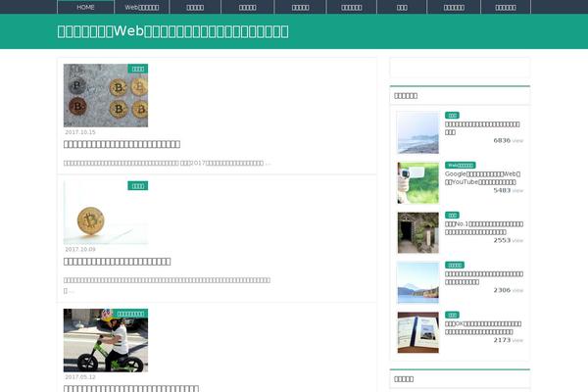Open the HOME navigation tab
The height and width of the screenshot is (392, 588).
tap(85, 7)
